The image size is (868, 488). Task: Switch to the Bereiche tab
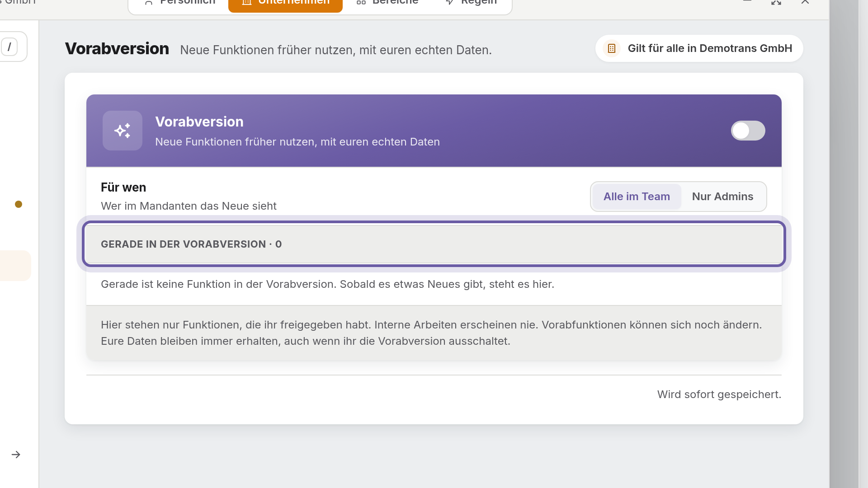(387, 3)
